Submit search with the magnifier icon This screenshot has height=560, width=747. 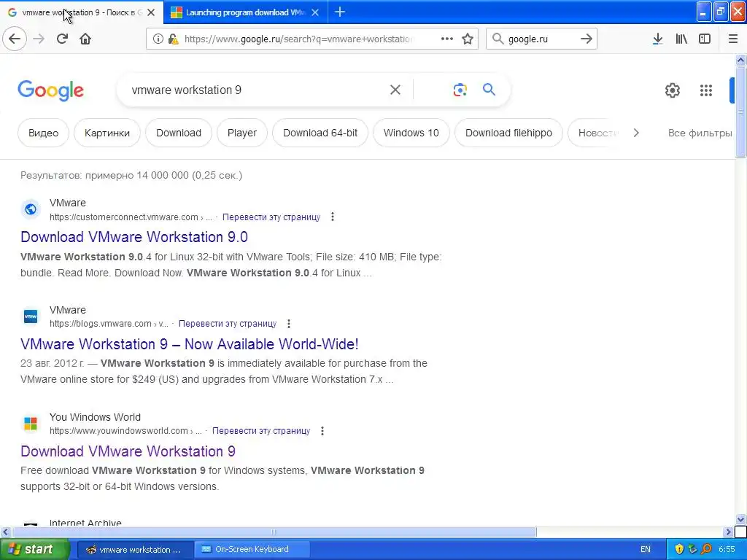pyautogui.click(x=489, y=89)
